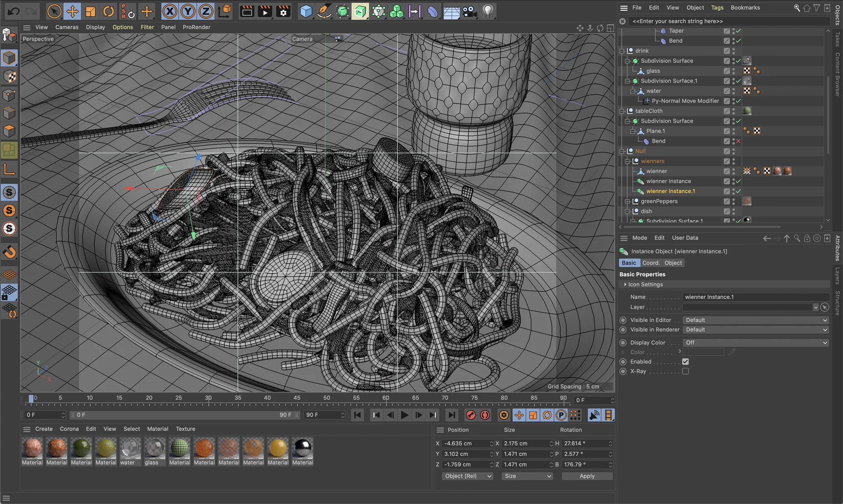Toggle the red X on tableCloth Bend
Viewport: 843px width, 504px height.
(738, 141)
